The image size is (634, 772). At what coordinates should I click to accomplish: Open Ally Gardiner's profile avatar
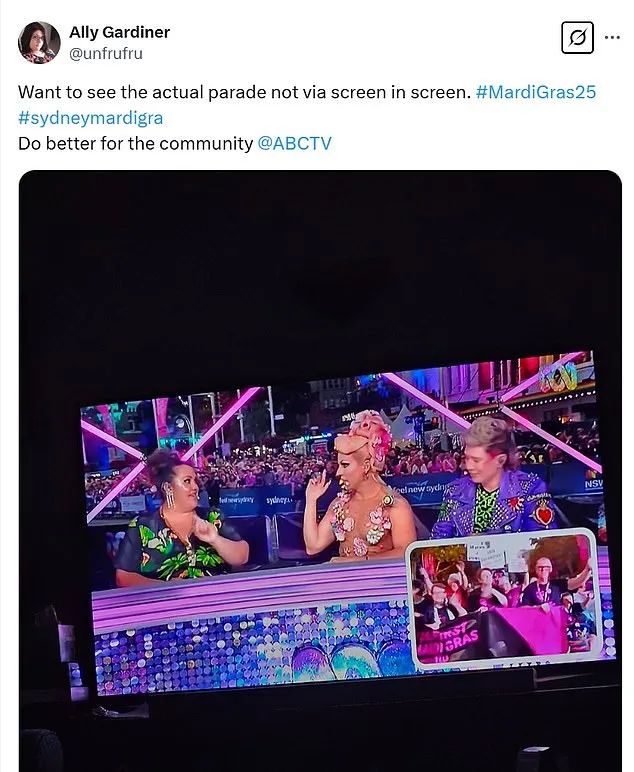[x=39, y=42]
